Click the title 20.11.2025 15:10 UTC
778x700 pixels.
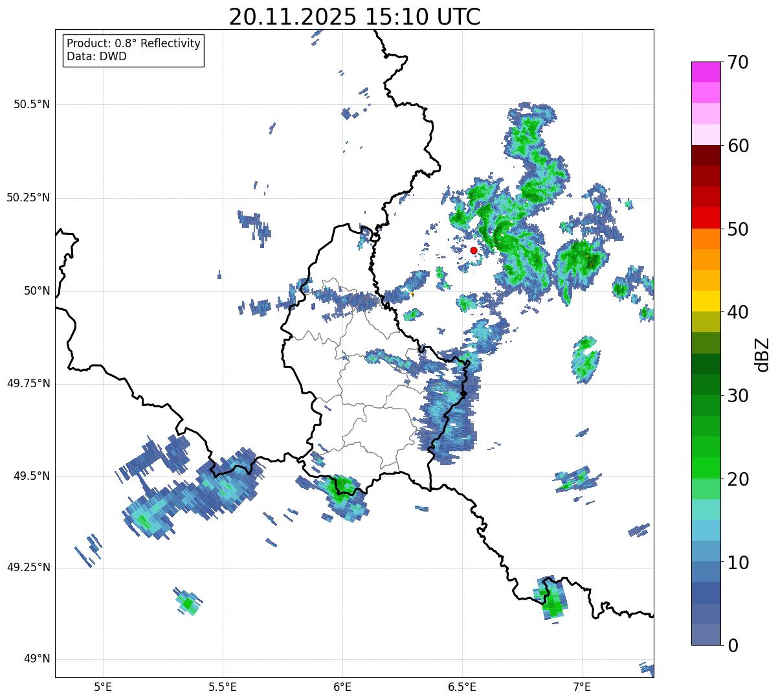pyautogui.click(x=355, y=17)
